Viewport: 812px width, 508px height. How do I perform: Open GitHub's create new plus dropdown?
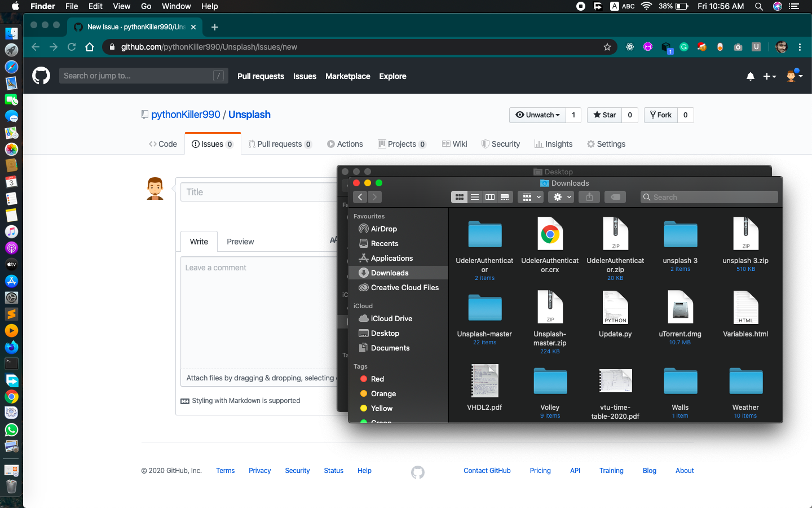770,76
